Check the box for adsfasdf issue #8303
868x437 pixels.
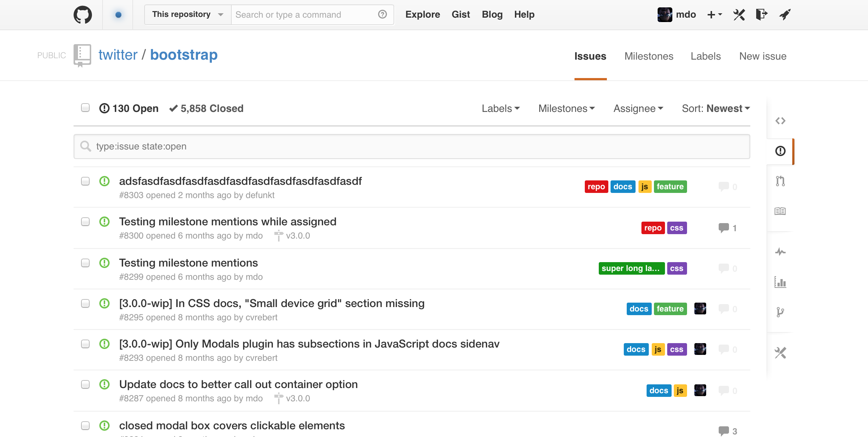(x=85, y=181)
